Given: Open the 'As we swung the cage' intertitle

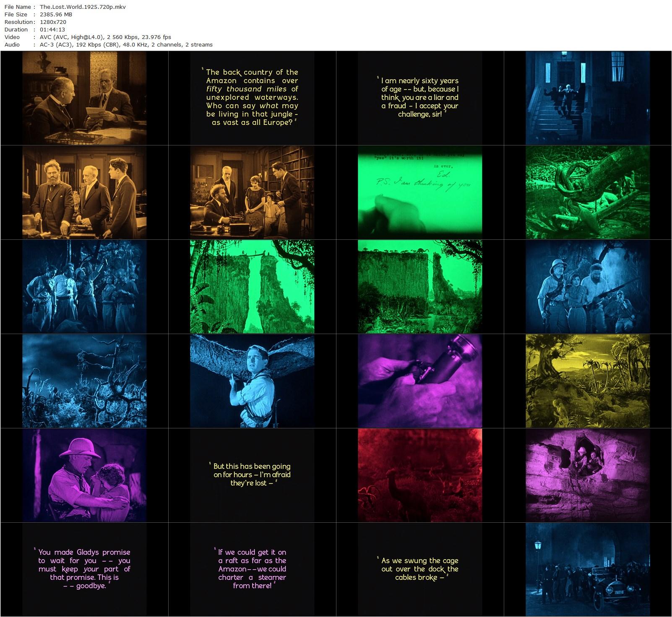Looking at the screenshot, I should coord(420,569).
